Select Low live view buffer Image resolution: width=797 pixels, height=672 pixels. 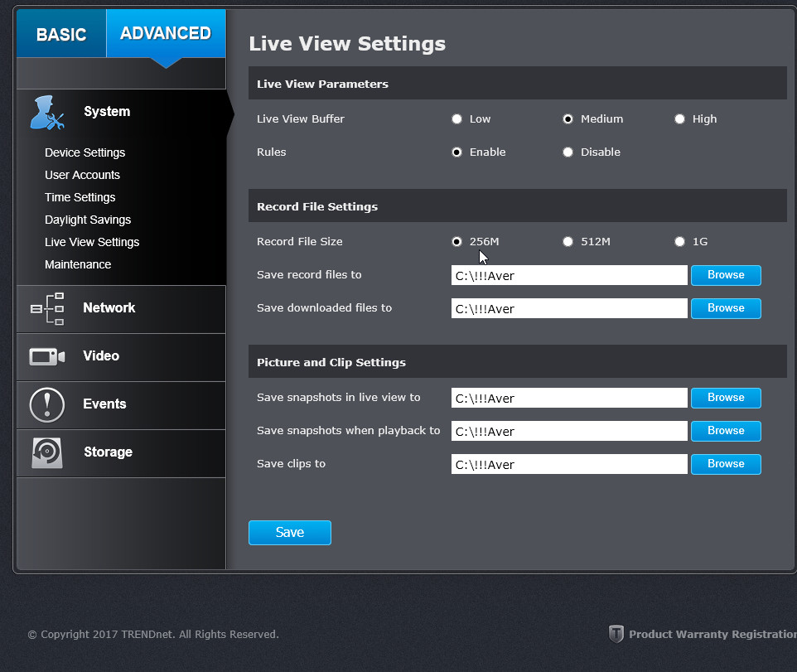tap(457, 119)
